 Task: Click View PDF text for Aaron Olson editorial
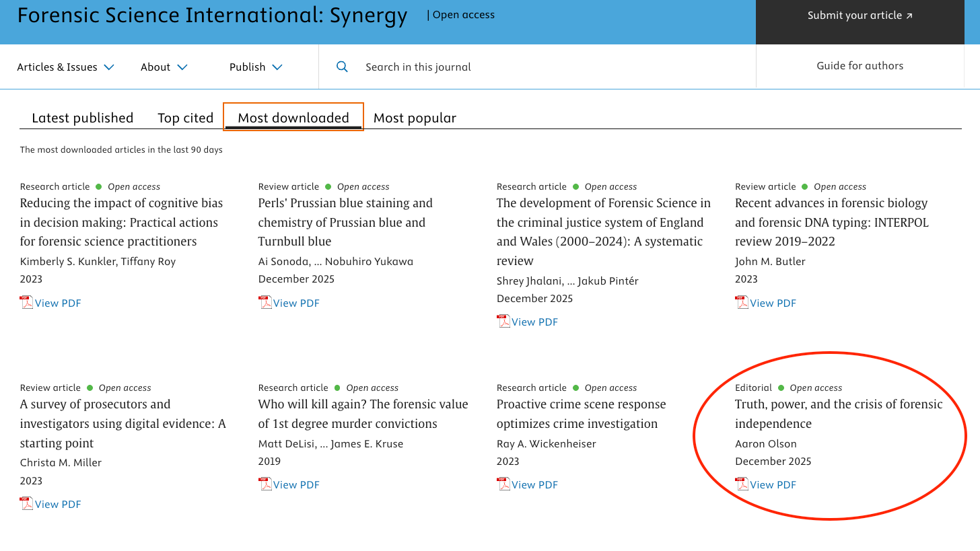(x=773, y=484)
